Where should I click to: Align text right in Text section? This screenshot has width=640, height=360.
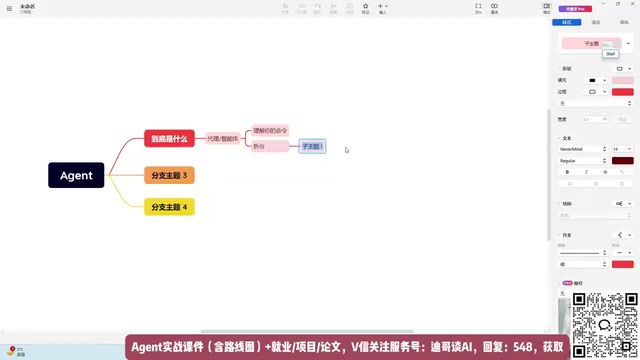click(x=621, y=184)
